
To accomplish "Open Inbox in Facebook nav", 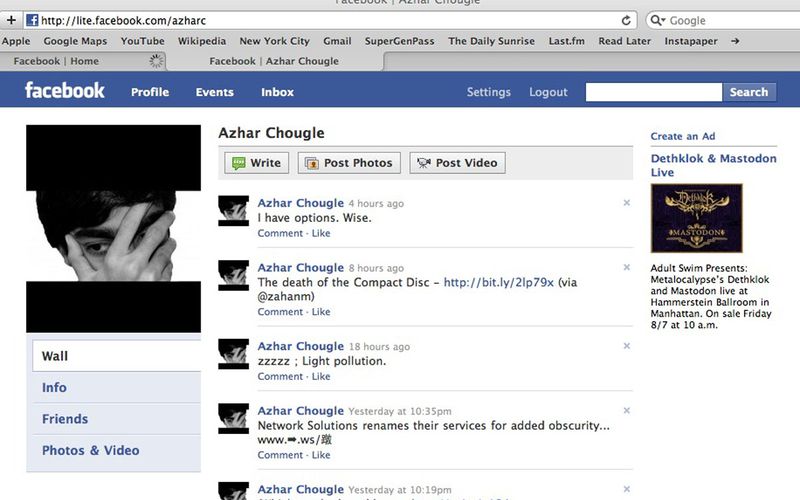I will 278,92.
